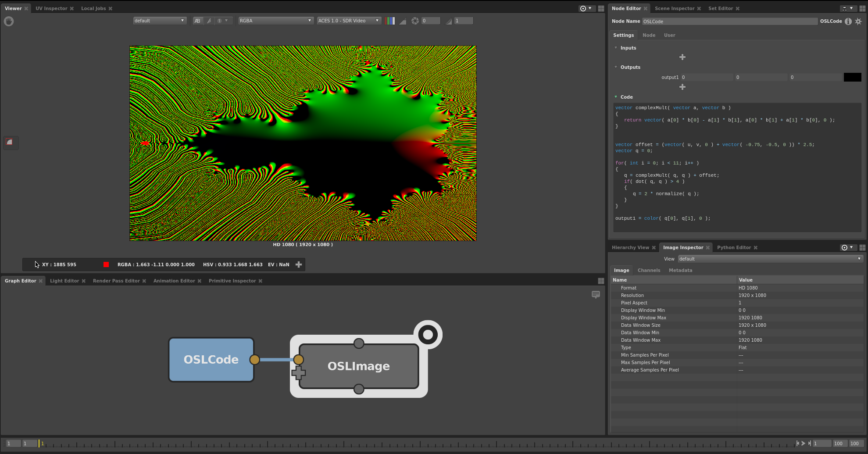Switch to the Animation Editor tab
The image size is (868, 454).
point(174,281)
